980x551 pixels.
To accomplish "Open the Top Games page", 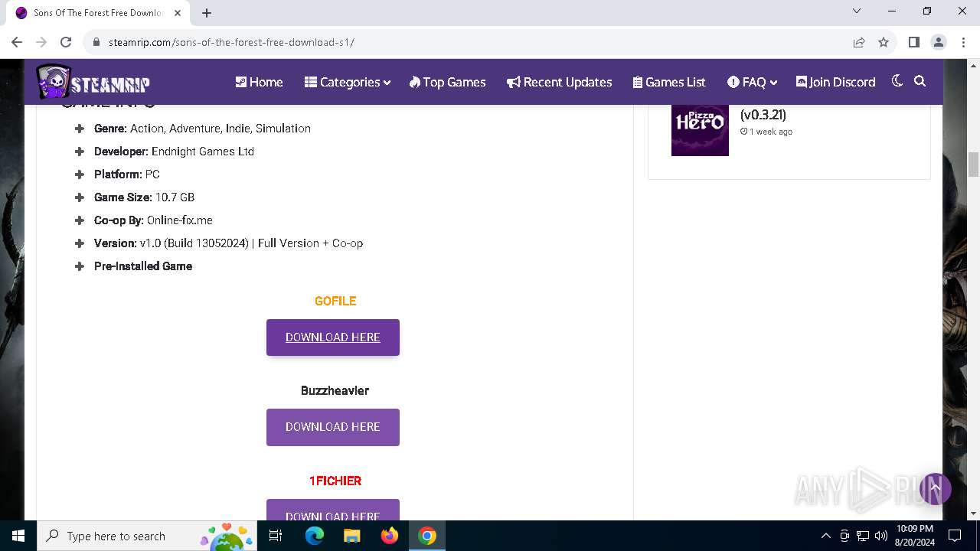I will 447,82.
